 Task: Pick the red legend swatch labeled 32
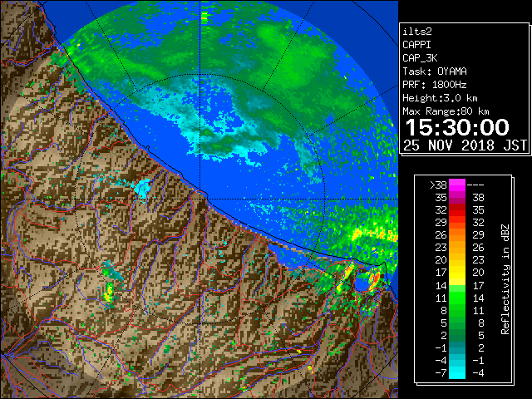click(457, 210)
